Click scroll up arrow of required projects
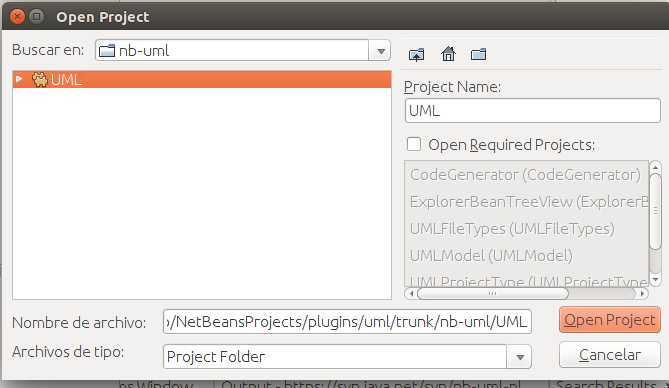Screen dimensions: 669x388 (x=655, y=167)
